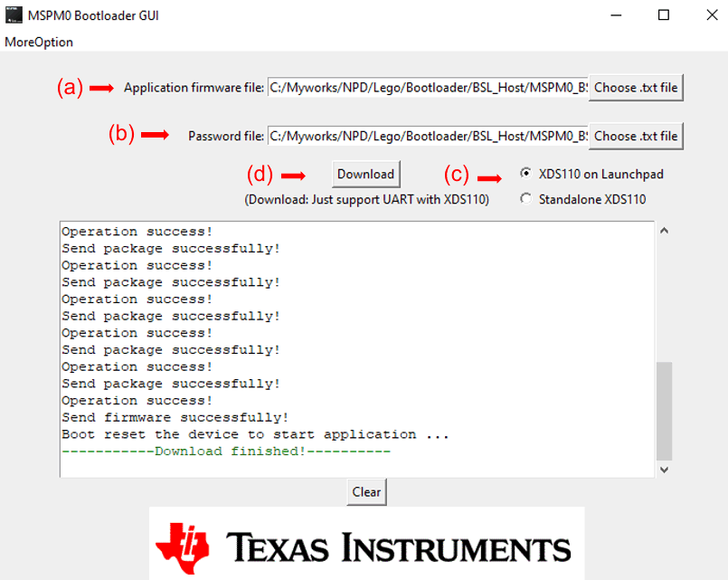The width and height of the screenshot is (728, 580).
Task: Select the Standalone XDS110 radio button
Action: pyautogui.click(x=525, y=197)
